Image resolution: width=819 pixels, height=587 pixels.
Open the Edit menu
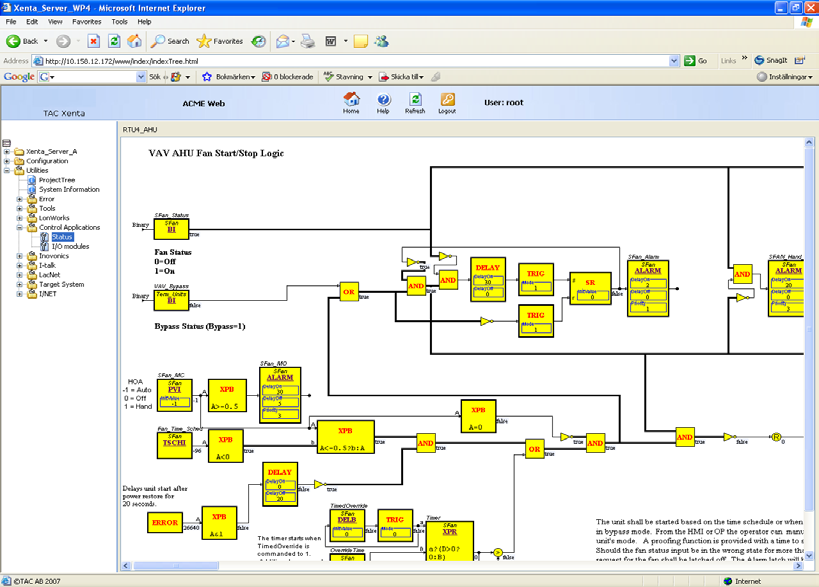tap(32, 22)
